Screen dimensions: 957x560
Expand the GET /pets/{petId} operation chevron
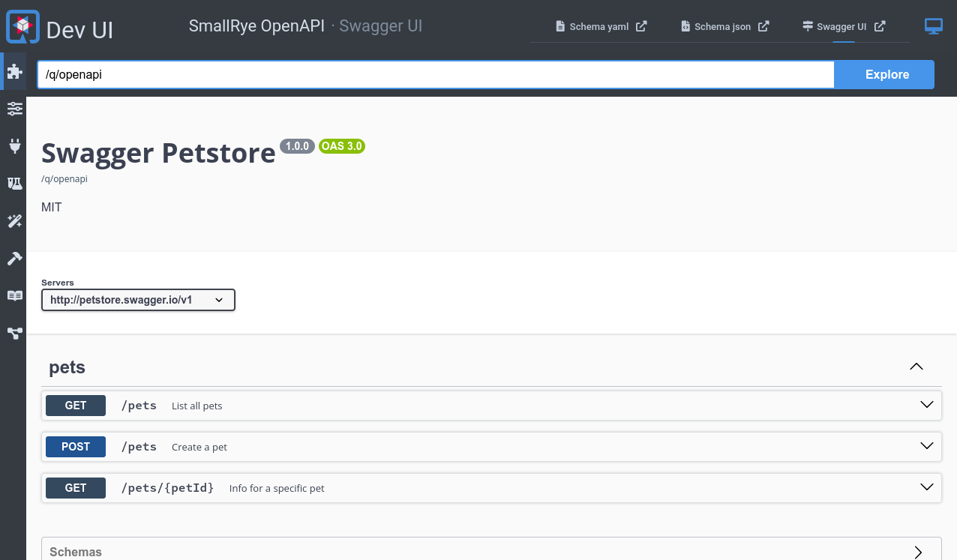click(927, 487)
